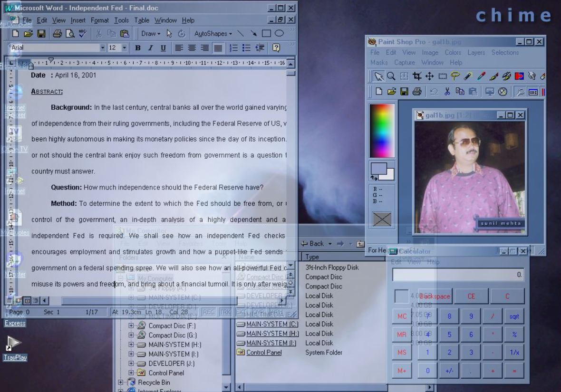Click the Print icon in Word toolbar
This screenshot has height=392, width=561.
[x=57, y=34]
